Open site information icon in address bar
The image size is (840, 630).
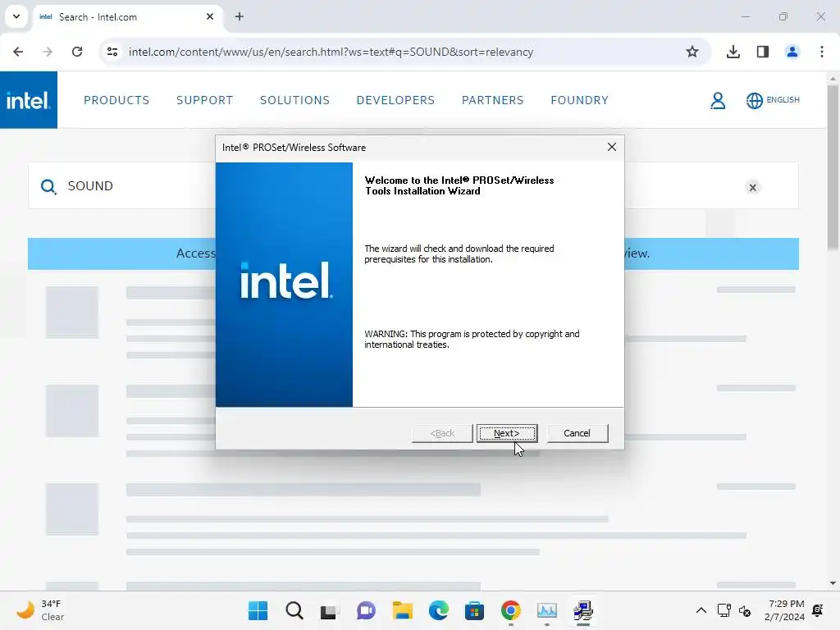[x=112, y=52]
